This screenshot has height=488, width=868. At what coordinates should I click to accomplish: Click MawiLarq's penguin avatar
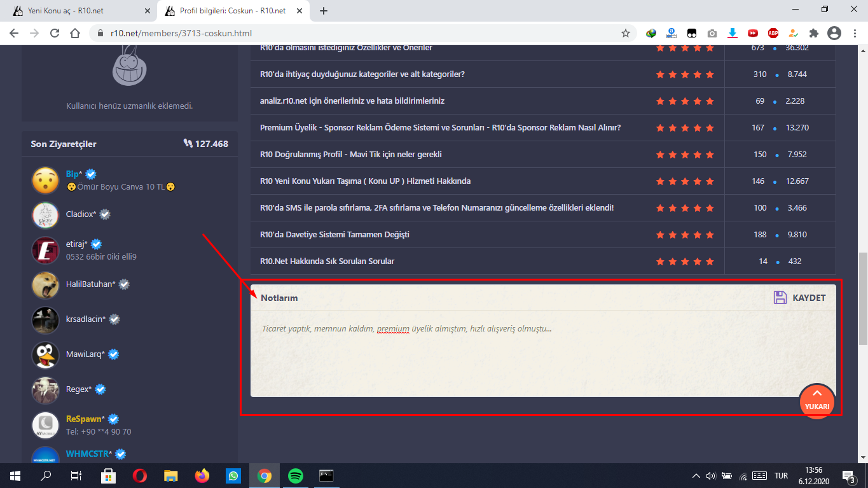click(45, 355)
